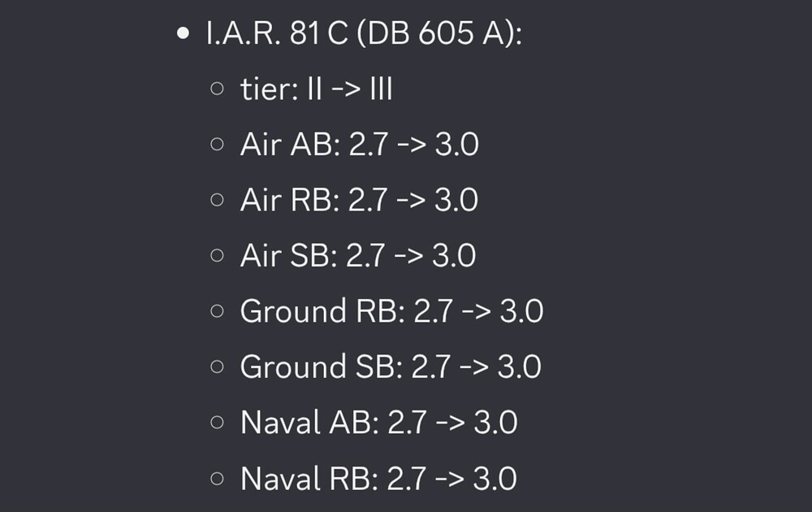Select the Air SB: 2.7 -> 3.0 entry
The width and height of the screenshot is (812, 512).
pyautogui.click(x=358, y=255)
